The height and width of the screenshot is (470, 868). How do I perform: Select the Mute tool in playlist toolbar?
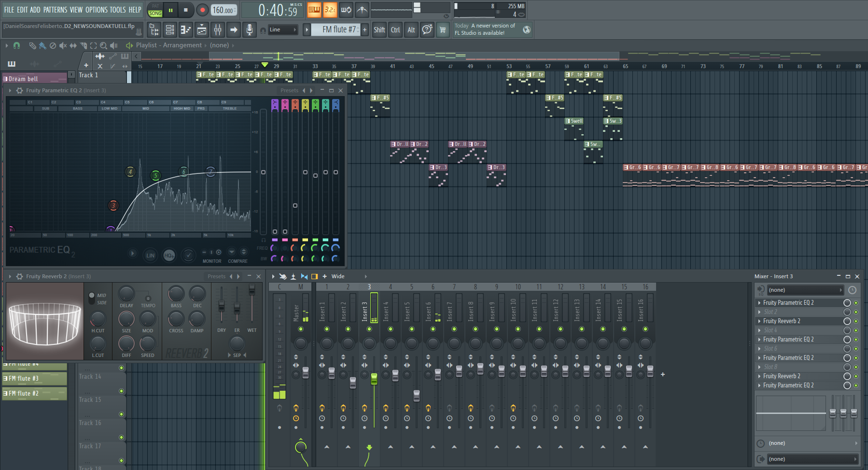(63, 45)
